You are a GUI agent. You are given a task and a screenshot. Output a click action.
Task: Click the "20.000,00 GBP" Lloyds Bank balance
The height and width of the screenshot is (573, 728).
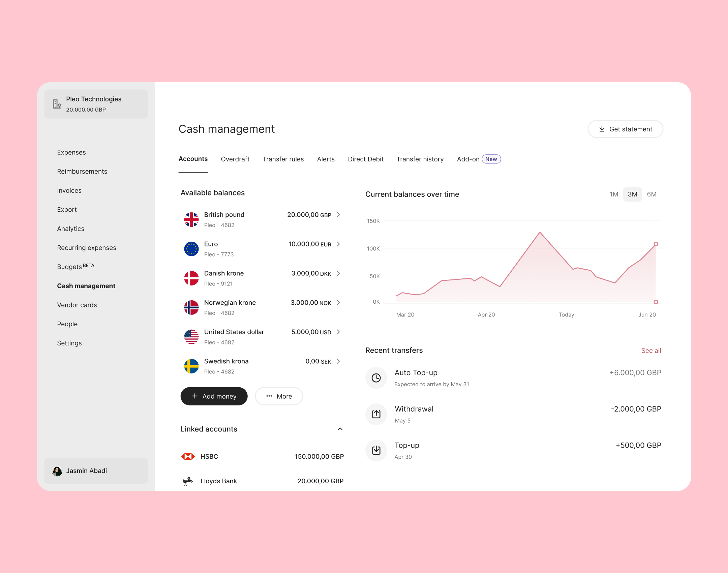pyautogui.click(x=321, y=481)
